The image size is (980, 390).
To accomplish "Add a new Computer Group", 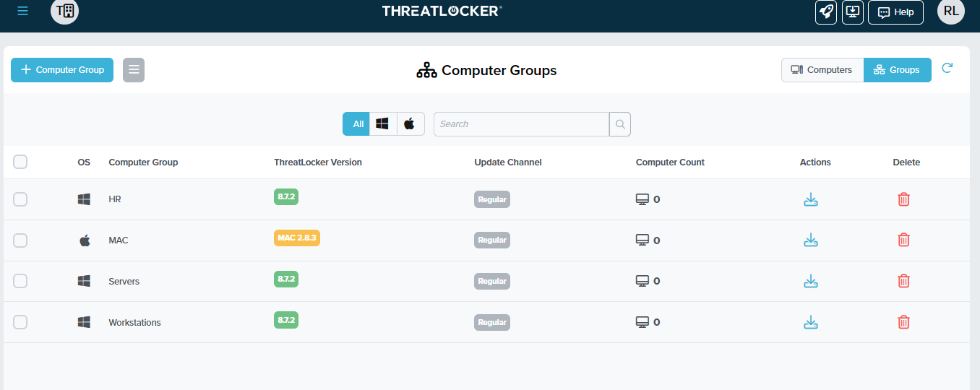I will click(62, 70).
